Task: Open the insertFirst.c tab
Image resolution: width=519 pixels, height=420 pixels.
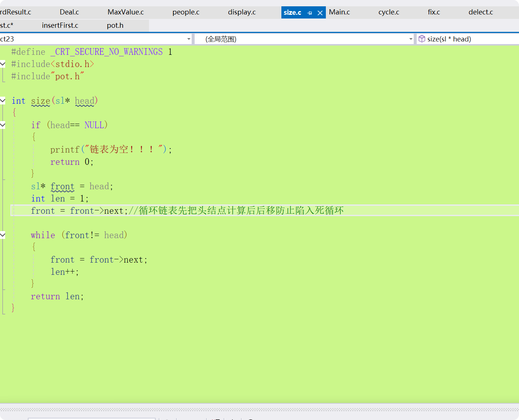Action: click(60, 26)
